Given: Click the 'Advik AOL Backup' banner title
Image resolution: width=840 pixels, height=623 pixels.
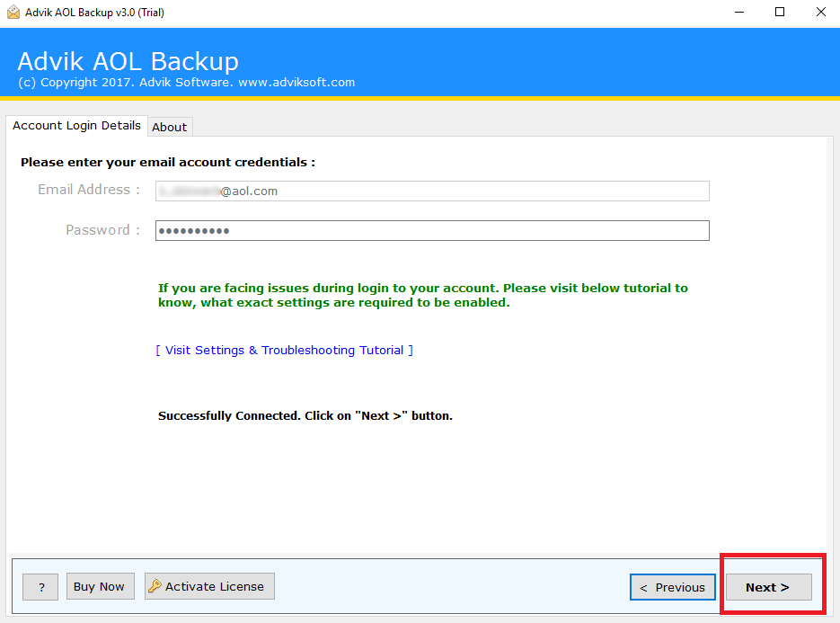Looking at the screenshot, I should [x=128, y=61].
